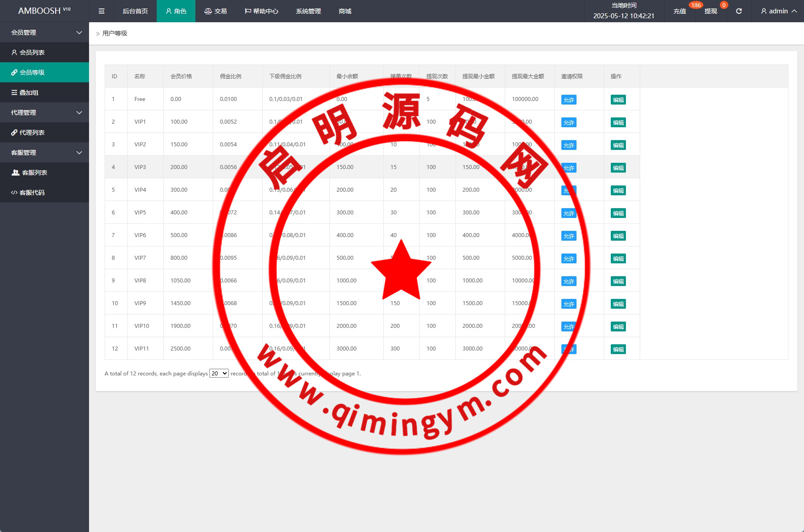Open 客服列表 in the sidebar
The width and height of the screenshot is (804, 532).
click(34, 173)
